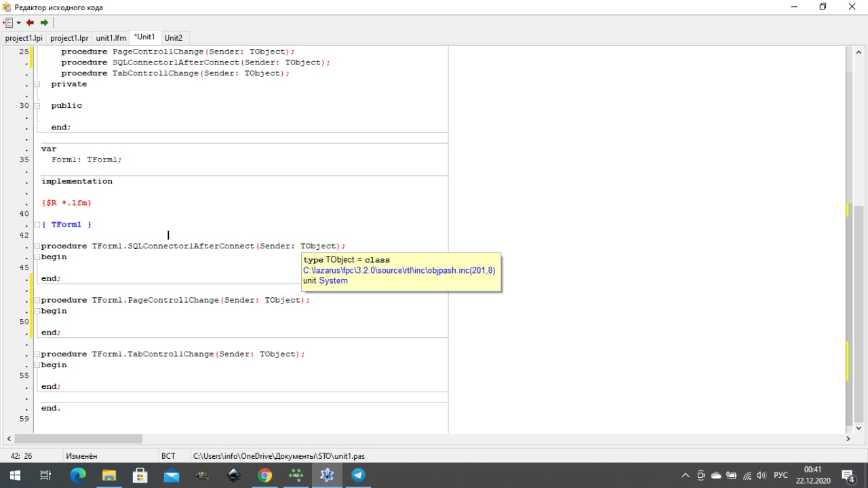The width and height of the screenshot is (868, 488).
Task: Collapse SQLConnector1AfterConnect procedure fold
Action: [37, 246]
